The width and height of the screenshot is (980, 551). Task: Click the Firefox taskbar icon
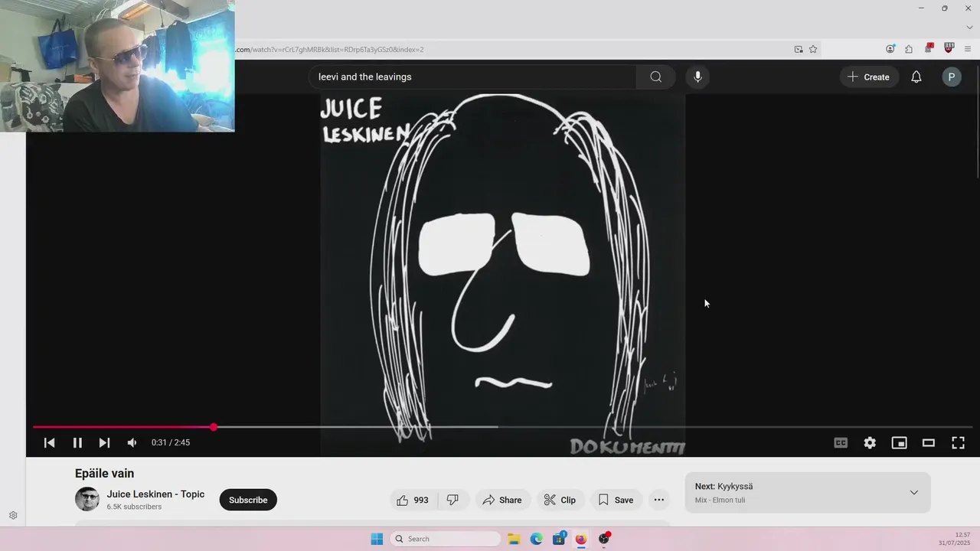coord(581,539)
